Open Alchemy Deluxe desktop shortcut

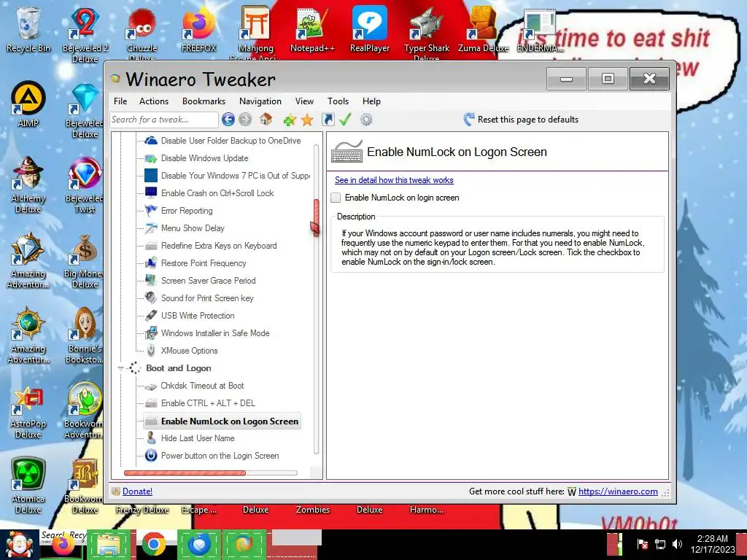coord(28,184)
